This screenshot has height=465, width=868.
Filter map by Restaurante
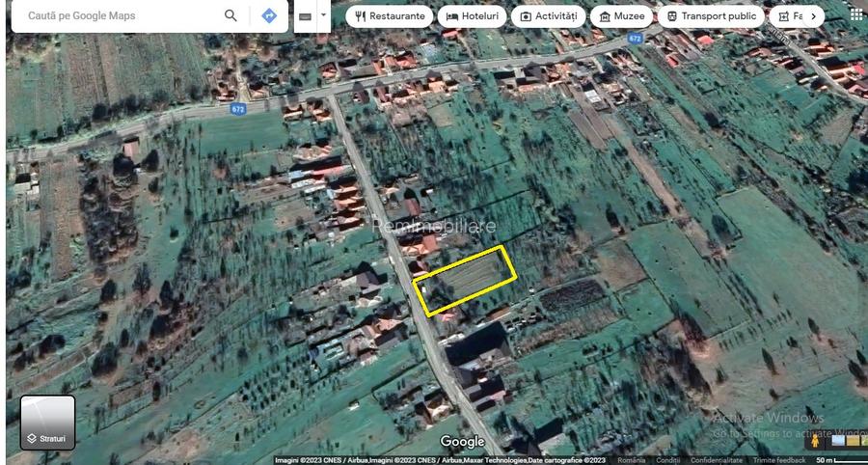point(390,16)
